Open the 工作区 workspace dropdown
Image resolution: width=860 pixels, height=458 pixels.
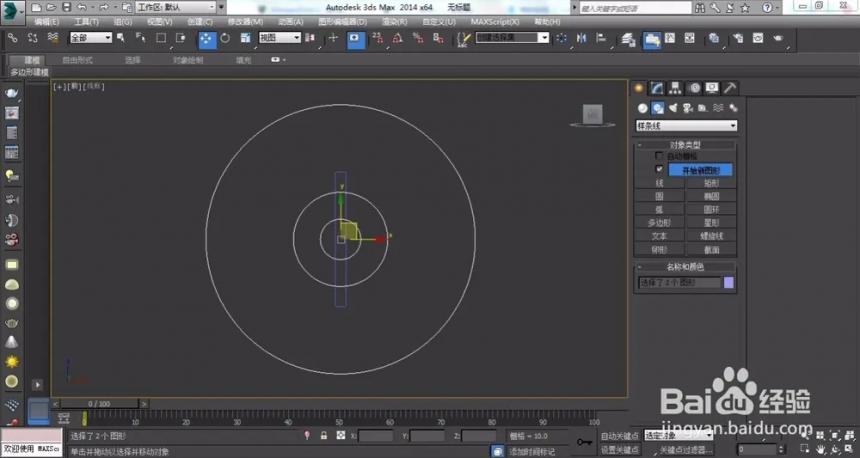pyautogui.click(x=176, y=7)
